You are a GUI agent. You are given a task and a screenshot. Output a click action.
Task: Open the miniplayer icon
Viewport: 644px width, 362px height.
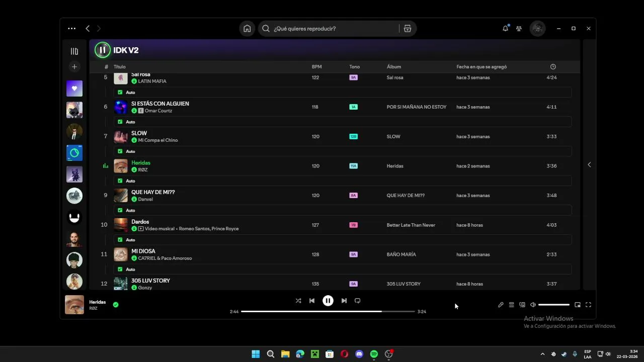578,305
